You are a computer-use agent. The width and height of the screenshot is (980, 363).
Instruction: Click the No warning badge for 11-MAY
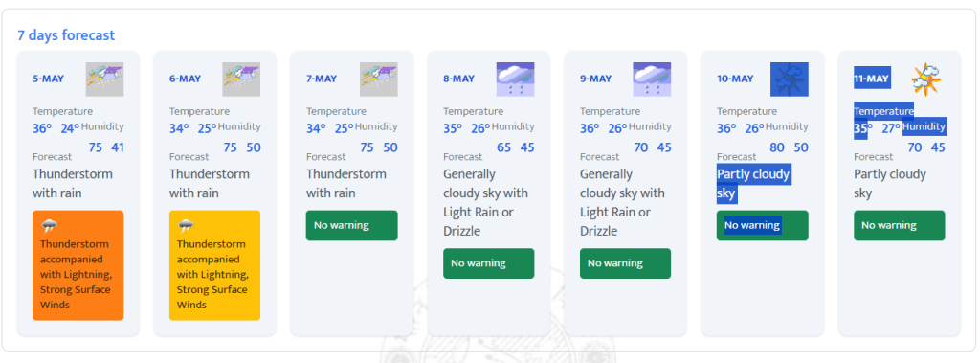[900, 225]
